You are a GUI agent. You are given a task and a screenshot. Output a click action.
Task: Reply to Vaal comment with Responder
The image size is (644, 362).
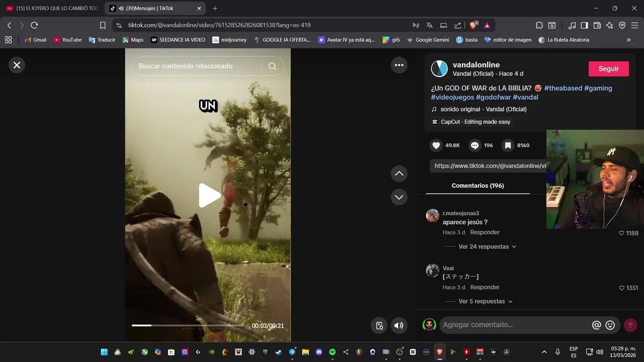pos(485,287)
